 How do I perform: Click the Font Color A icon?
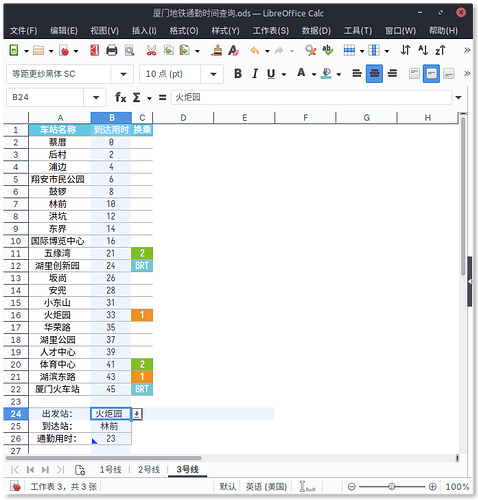click(x=301, y=73)
